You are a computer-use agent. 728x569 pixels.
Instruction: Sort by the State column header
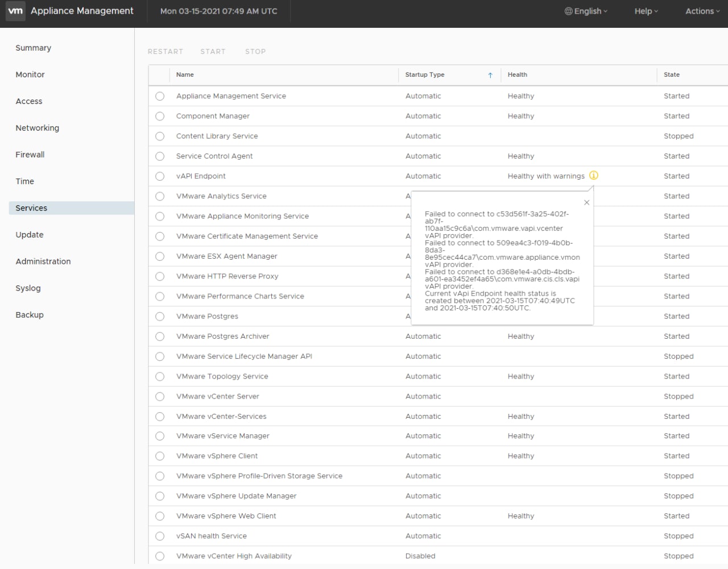[672, 74]
